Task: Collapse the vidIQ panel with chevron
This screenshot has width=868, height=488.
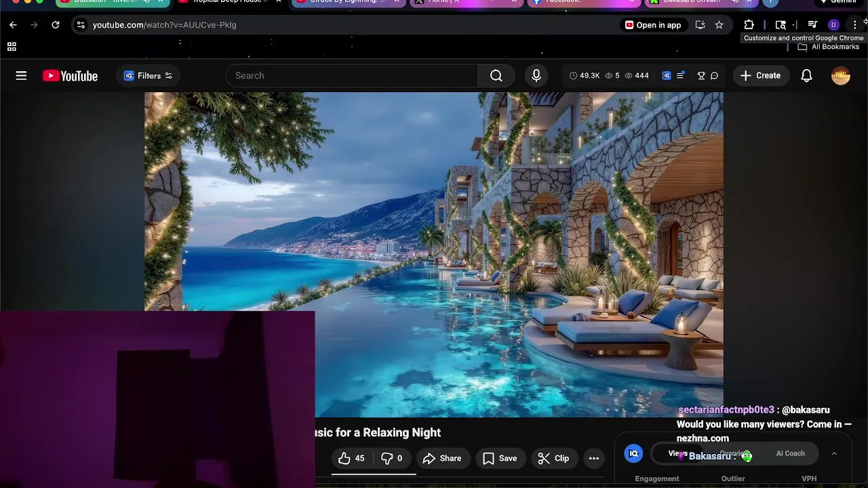Action: coord(834,453)
